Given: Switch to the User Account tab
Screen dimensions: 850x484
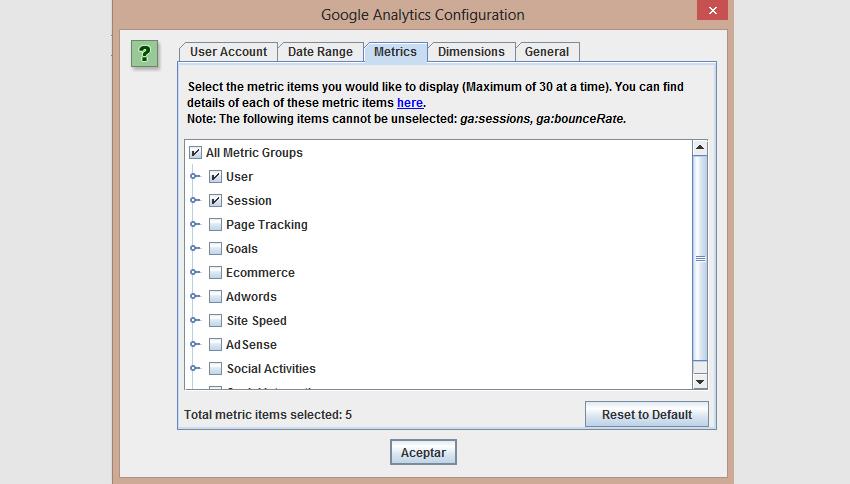Looking at the screenshot, I should (228, 51).
